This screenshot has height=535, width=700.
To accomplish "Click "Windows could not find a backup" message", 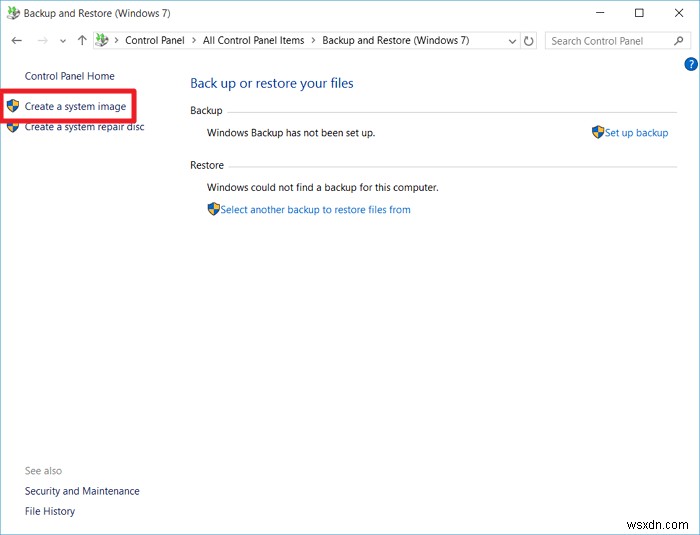I will (x=323, y=188).
